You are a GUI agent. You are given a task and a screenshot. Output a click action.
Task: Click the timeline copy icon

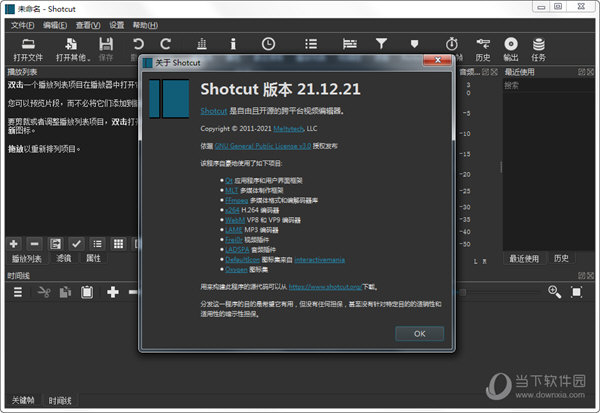pos(65,292)
